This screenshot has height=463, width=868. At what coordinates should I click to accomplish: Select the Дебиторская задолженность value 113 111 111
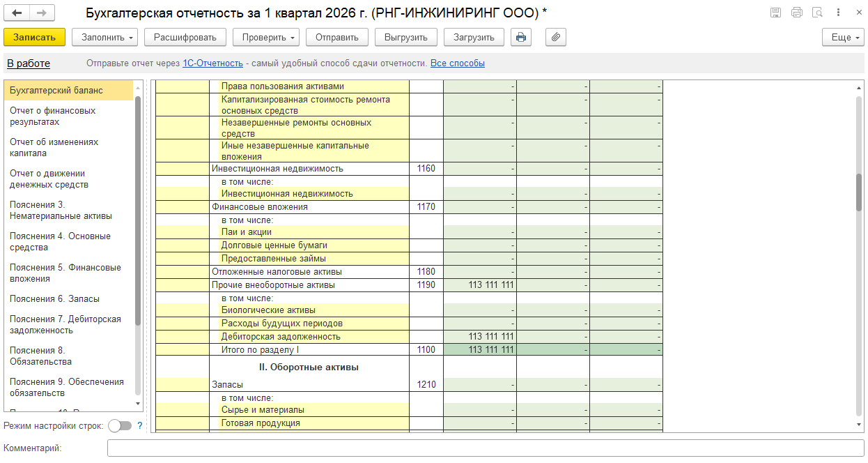(x=480, y=337)
